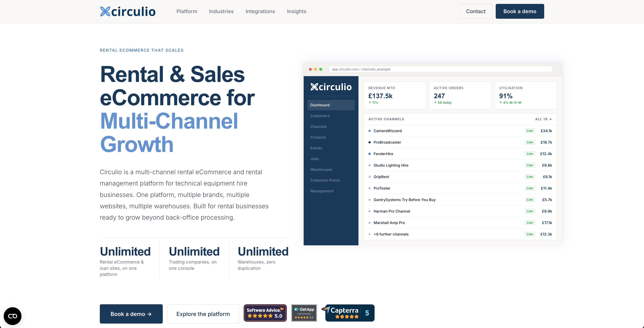
Task: Open the Software Advice rating badge
Action: coord(265,313)
